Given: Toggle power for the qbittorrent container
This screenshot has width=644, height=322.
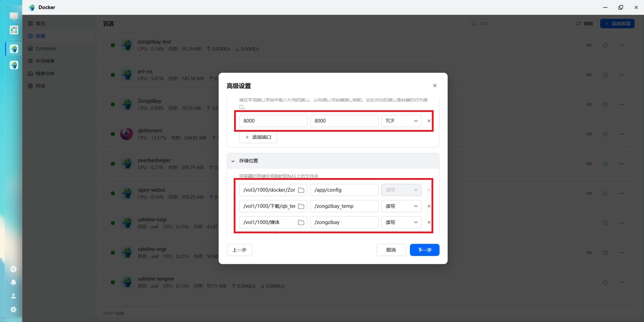Looking at the screenshot, I should 605,134.
